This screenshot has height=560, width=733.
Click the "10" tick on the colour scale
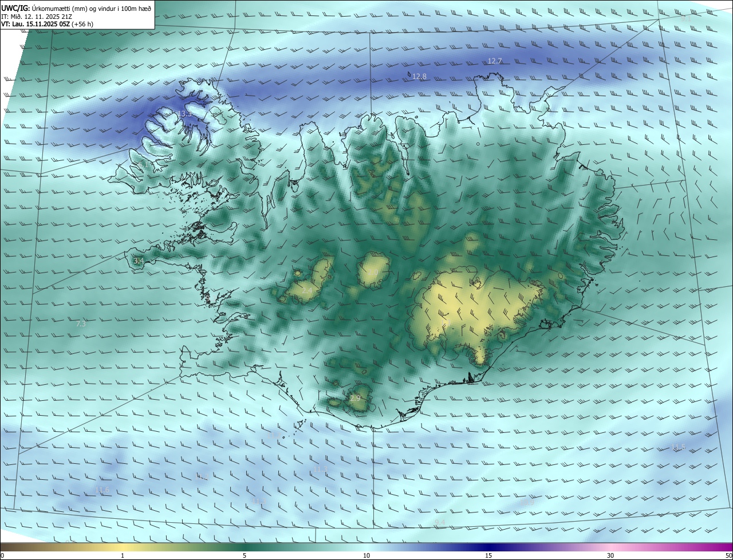click(366, 556)
